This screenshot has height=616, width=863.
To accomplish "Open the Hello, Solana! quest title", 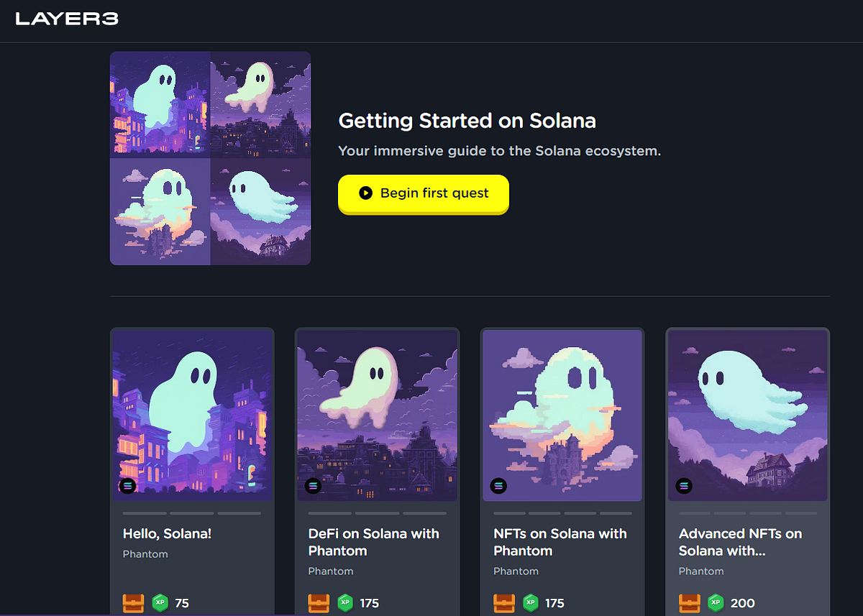I will coord(167,534).
